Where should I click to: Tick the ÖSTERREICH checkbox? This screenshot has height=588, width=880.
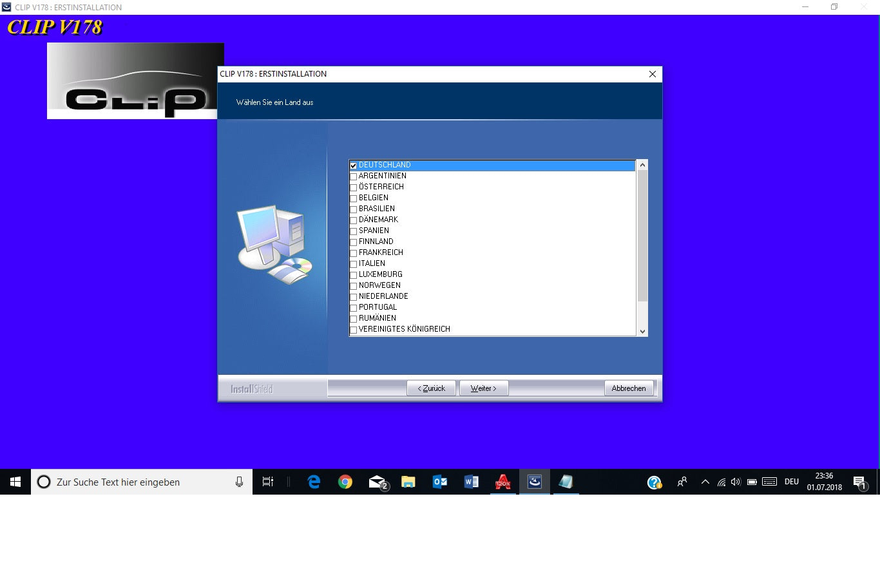click(353, 187)
